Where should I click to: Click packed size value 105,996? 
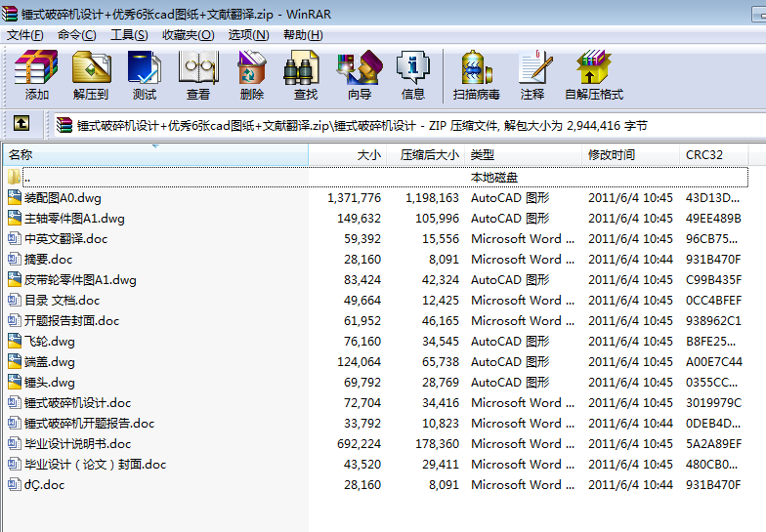coord(438,219)
